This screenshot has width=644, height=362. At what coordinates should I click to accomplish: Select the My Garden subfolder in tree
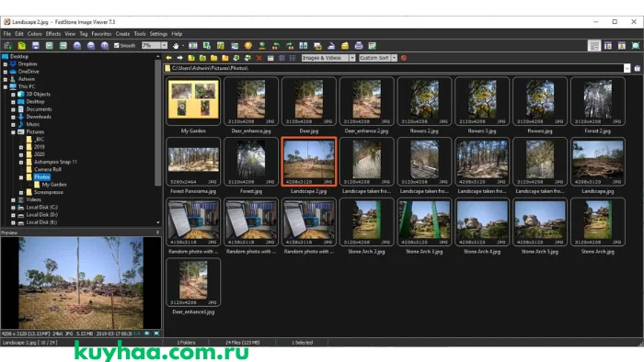point(53,185)
